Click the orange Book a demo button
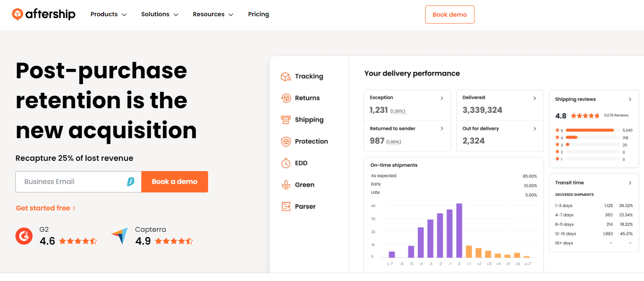This screenshot has height=281, width=644. coord(175,182)
